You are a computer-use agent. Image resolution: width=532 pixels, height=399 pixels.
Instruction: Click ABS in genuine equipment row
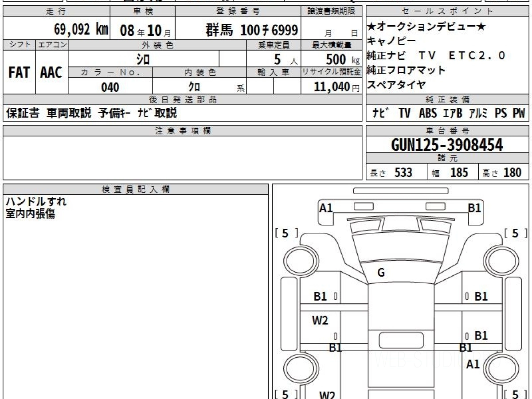(x=428, y=113)
